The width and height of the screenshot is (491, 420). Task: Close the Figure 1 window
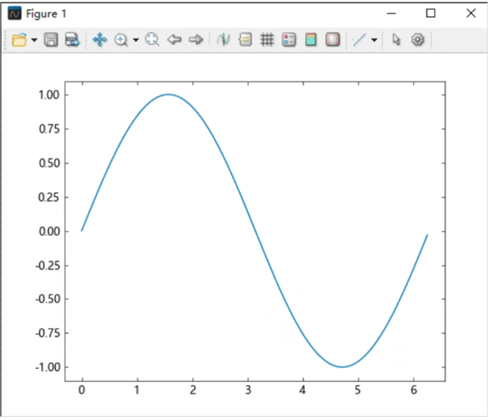tap(471, 13)
